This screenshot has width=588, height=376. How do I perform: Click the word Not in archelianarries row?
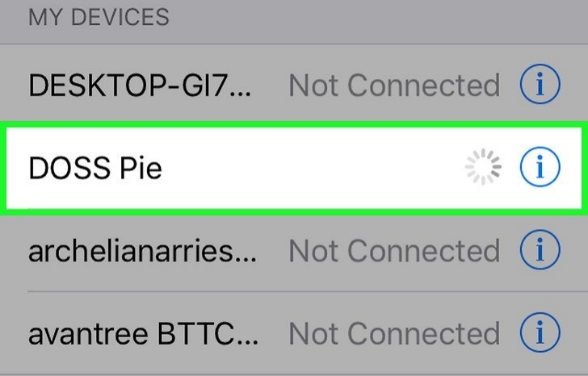coord(313,251)
